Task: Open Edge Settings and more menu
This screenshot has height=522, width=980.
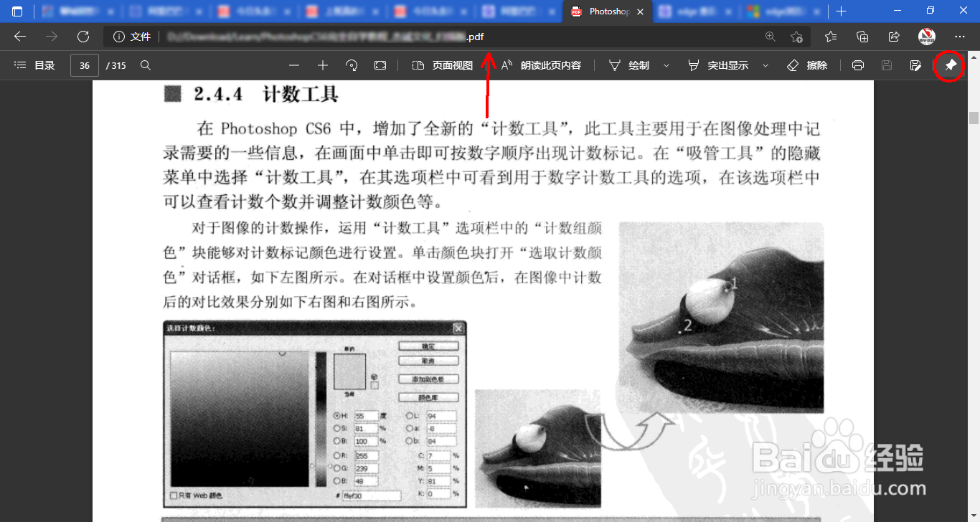Action: click(960, 37)
